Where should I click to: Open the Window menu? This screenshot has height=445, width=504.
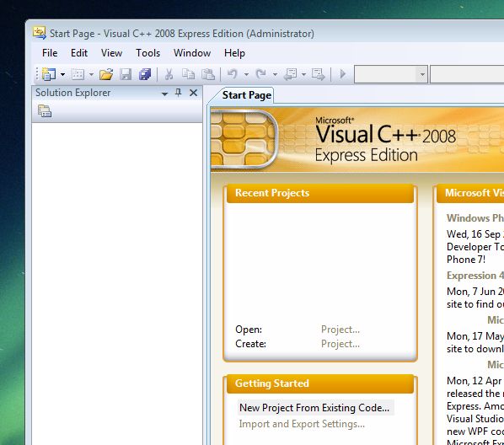tap(192, 53)
